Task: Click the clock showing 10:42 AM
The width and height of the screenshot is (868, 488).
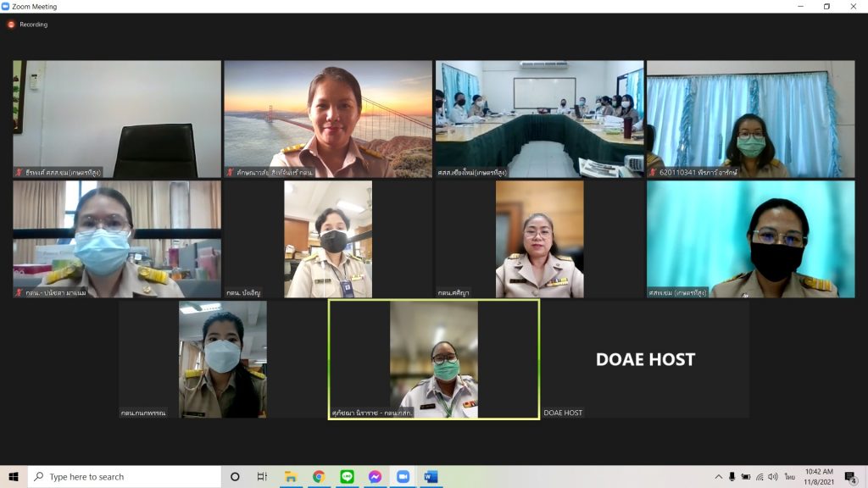Action: pos(819,477)
